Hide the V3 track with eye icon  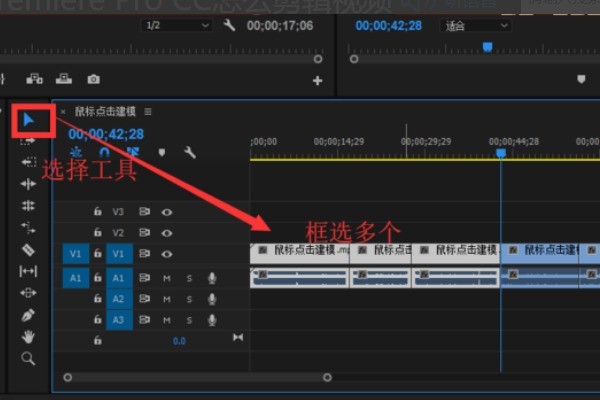click(x=167, y=212)
